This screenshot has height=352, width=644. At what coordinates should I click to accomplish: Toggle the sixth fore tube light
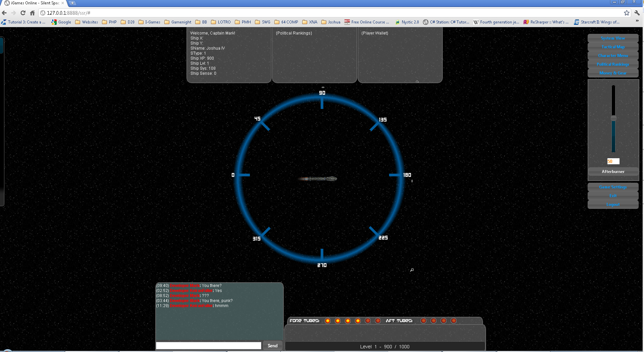[x=378, y=321]
